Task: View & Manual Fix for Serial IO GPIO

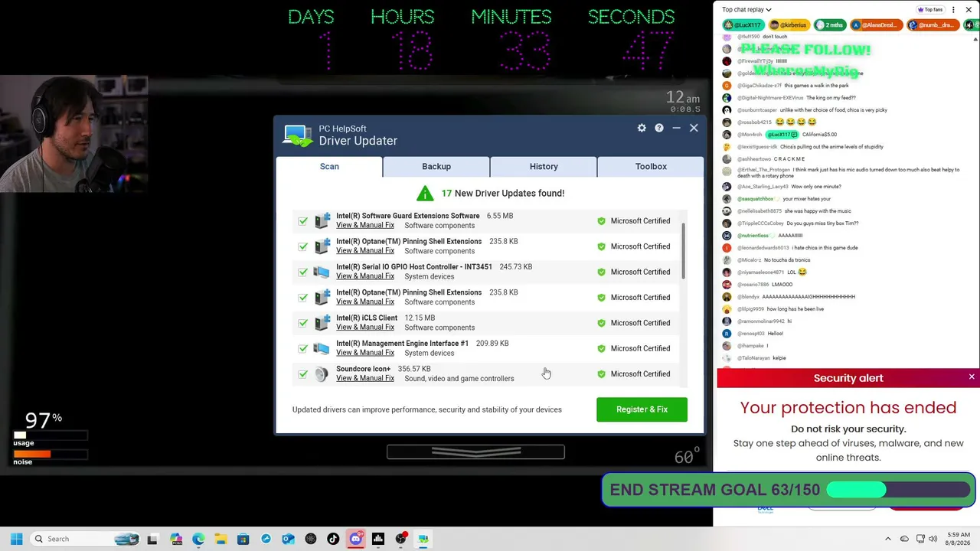Action: pyautogui.click(x=365, y=276)
